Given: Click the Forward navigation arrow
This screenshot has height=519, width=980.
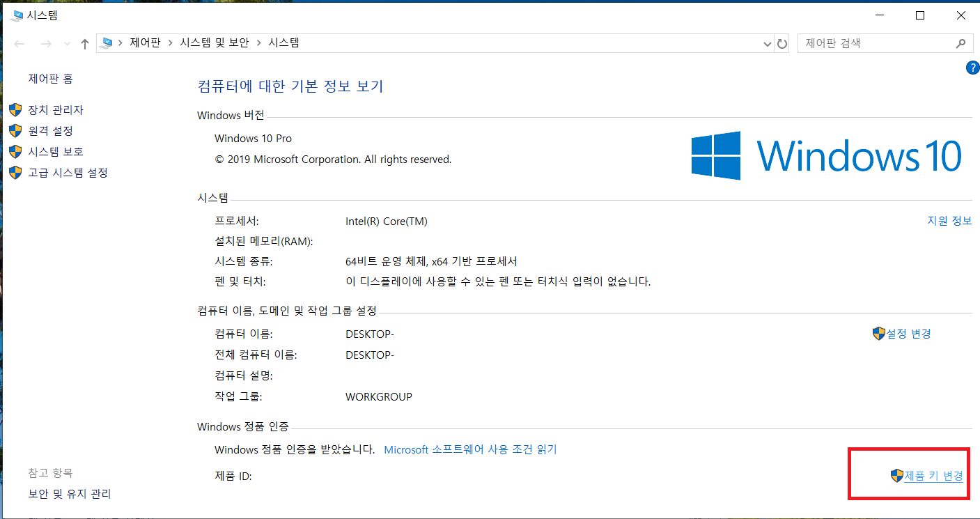Looking at the screenshot, I should tap(46, 44).
